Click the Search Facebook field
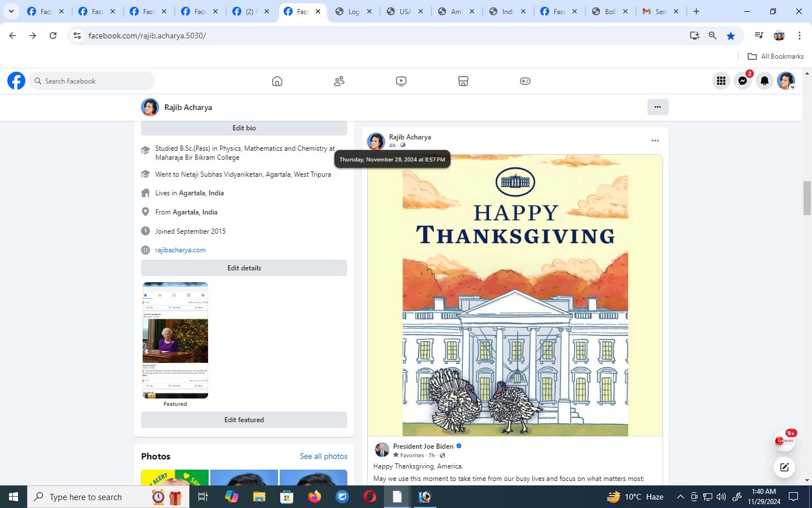812x508 pixels. [x=93, y=81]
